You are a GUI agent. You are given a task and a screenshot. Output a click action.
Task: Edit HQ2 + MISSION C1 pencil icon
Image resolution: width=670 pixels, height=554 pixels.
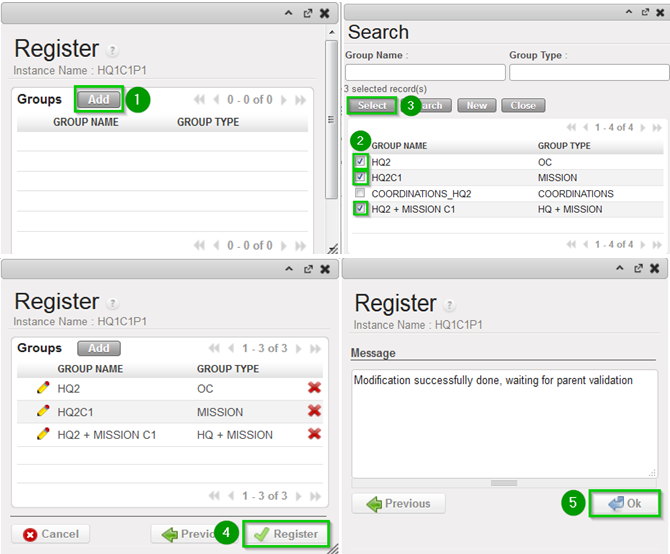[43, 434]
